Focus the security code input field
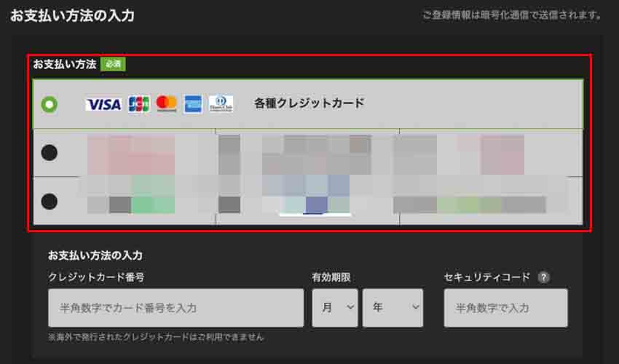619x364 pixels. pos(505,308)
